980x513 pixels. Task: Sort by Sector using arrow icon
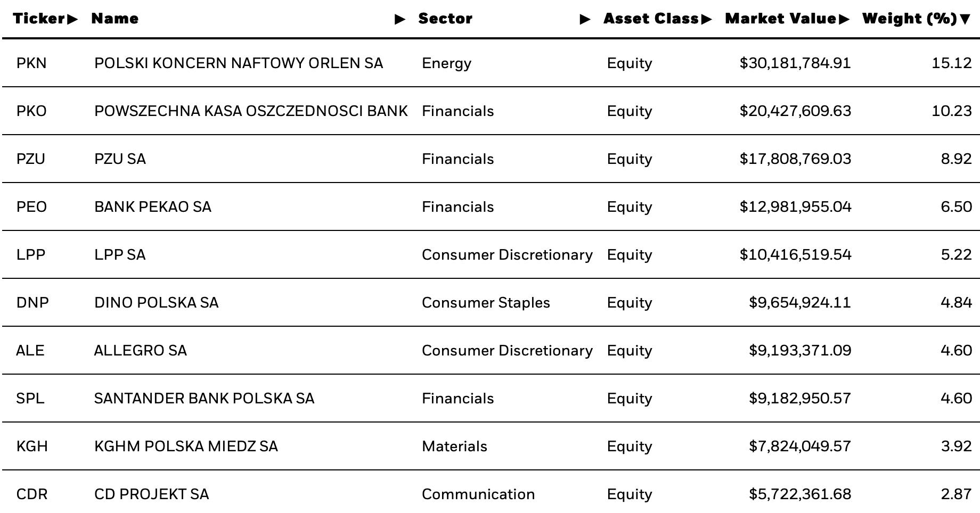585,20
